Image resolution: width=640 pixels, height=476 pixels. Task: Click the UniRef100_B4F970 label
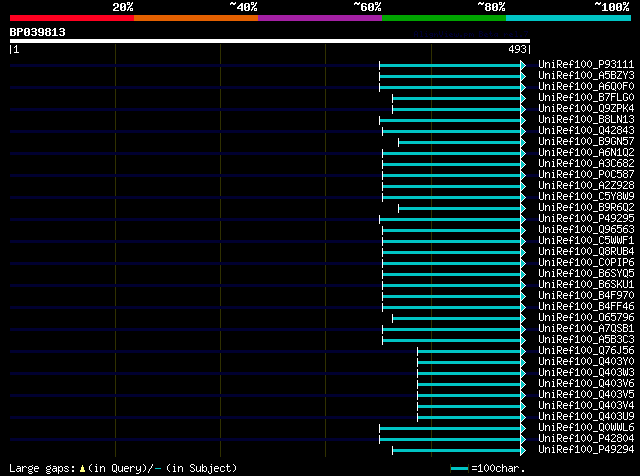586,296
